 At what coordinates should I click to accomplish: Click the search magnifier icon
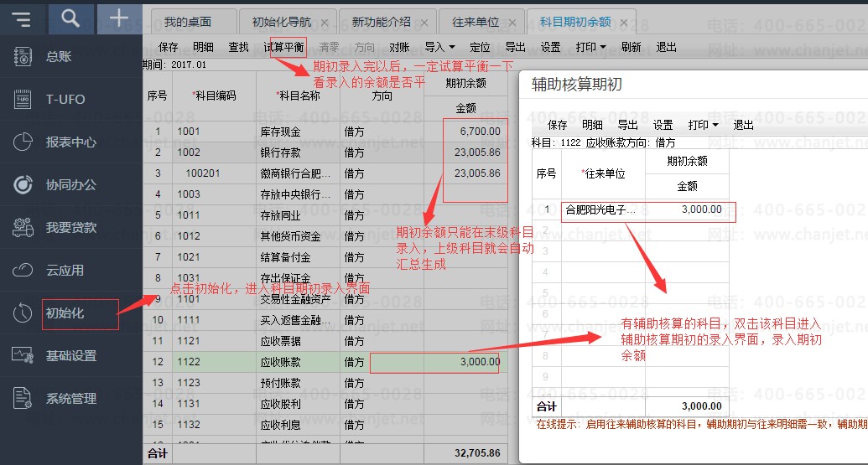pos(70,18)
